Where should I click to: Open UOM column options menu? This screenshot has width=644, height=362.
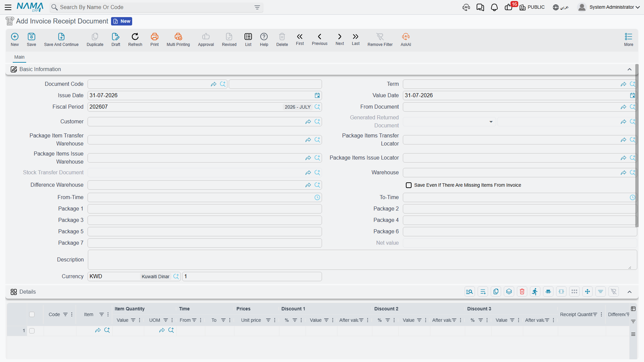(x=172, y=320)
